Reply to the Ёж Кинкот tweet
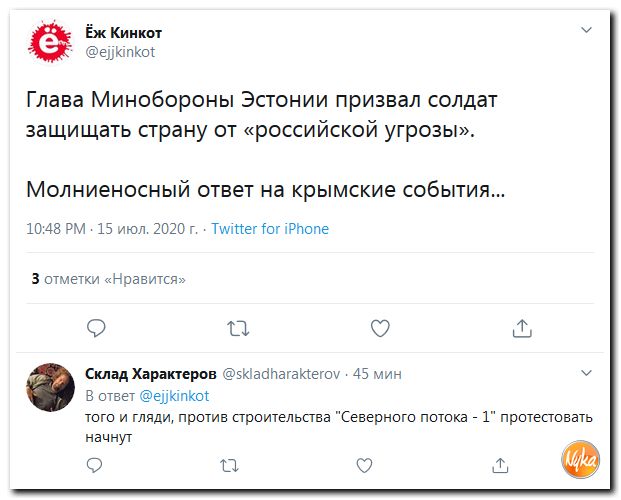The image size is (621, 500). 96,327
